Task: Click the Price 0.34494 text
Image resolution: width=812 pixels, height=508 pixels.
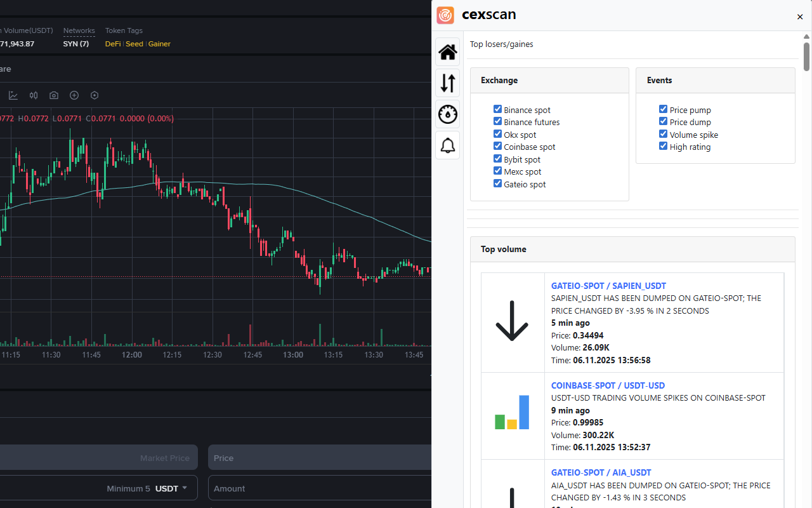Action: point(577,335)
